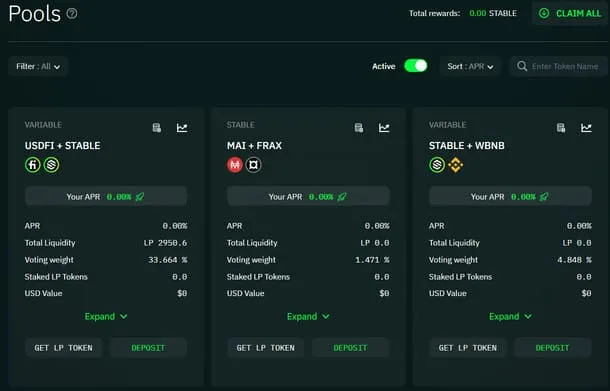Viewport: 610px width, 391px height.
Task: Expand the USDFI + STABLE pool details
Action: (x=106, y=316)
